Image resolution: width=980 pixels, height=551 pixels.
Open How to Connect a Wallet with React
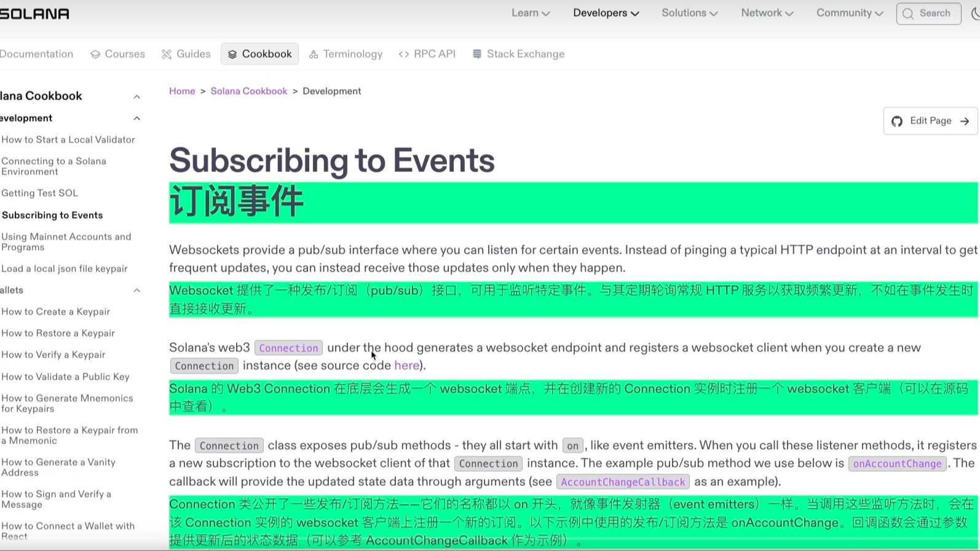point(68,531)
